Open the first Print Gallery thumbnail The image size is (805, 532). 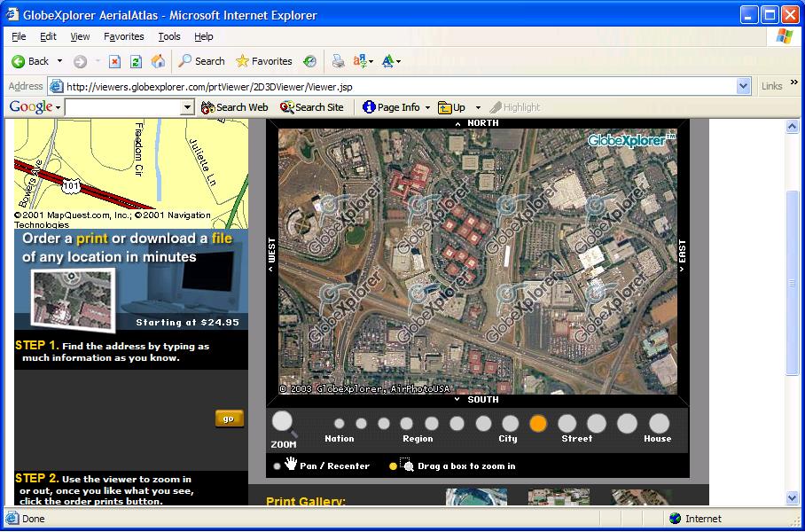pyautogui.click(x=476, y=497)
